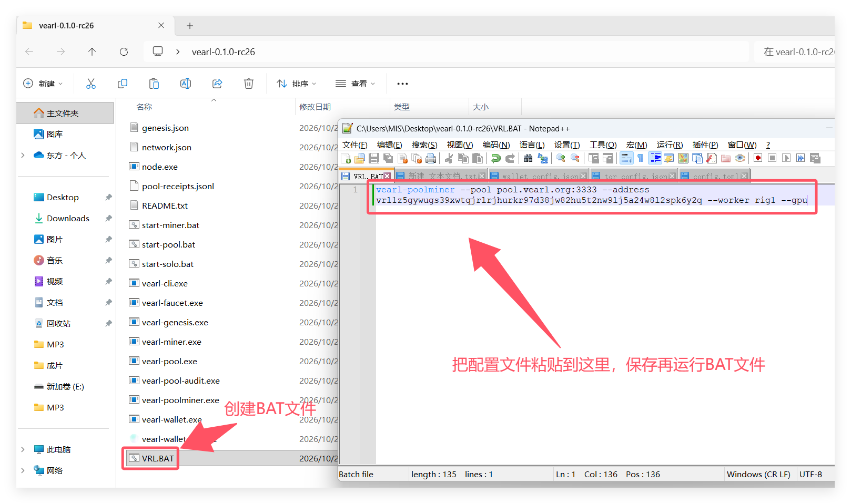The image size is (851, 504).
Task: Click the Start recording macro icon
Action: tap(758, 158)
